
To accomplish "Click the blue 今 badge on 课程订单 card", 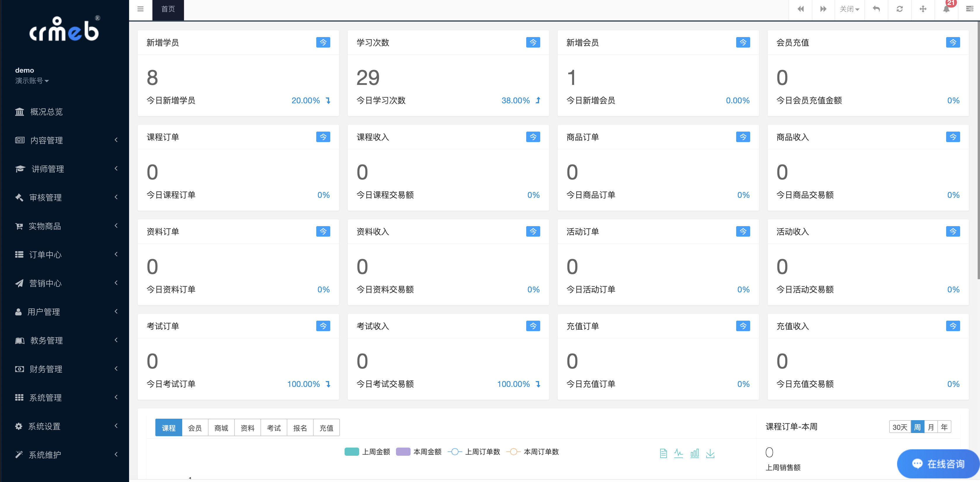I will click(x=323, y=137).
